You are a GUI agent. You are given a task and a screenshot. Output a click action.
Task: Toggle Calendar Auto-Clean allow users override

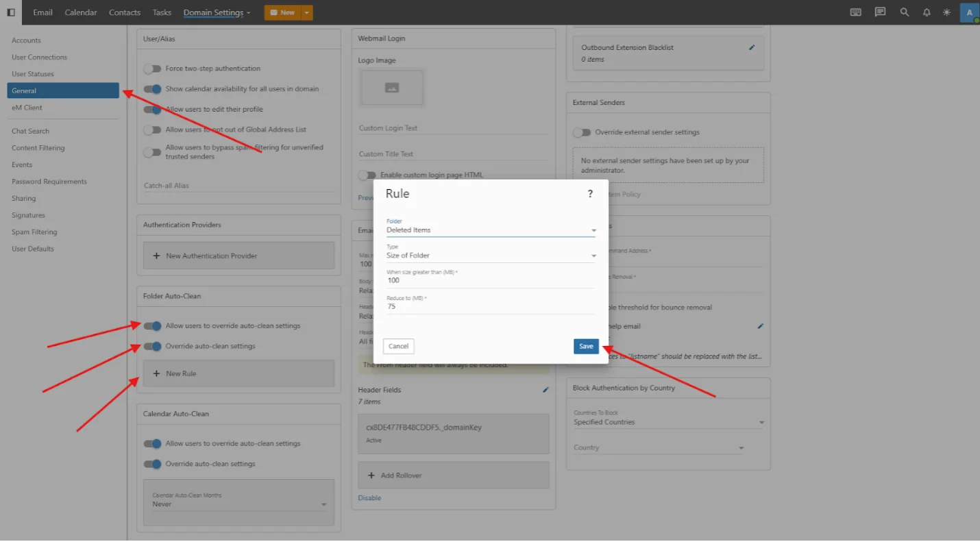[x=152, y=443]
